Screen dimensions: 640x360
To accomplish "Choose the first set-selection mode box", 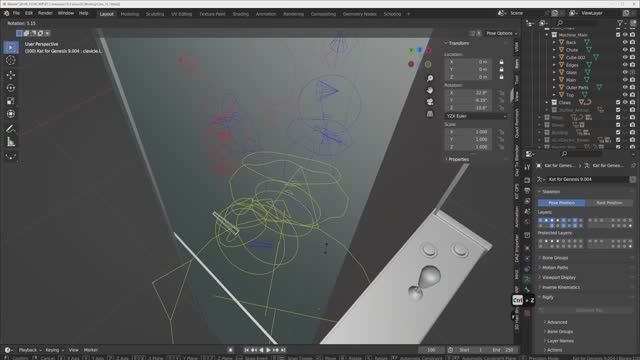I will [x=19, y=33].
